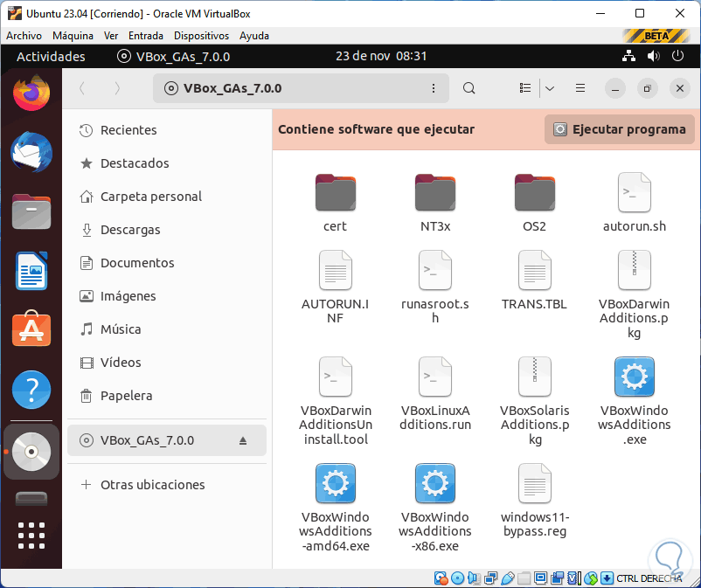Select the TRANS.TBL file
Viewport: 701px width, 588px height.
coord(535,280)
